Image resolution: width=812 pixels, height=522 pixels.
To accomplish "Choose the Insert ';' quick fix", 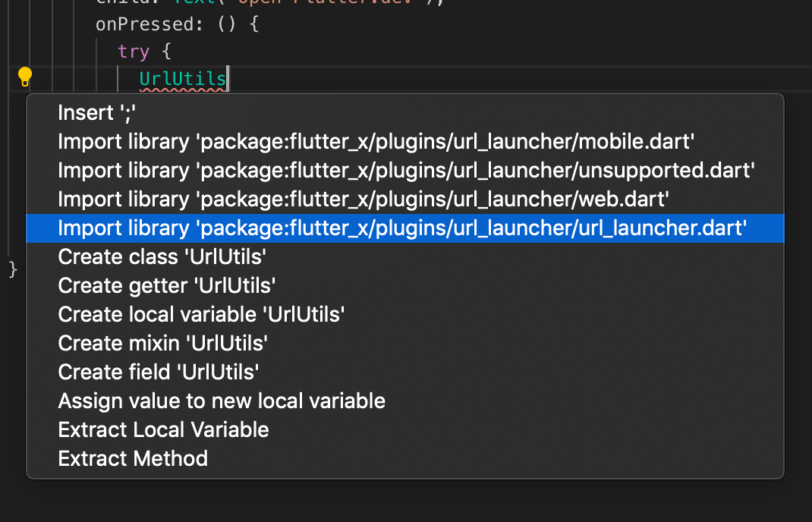I will tap(405, 113).
